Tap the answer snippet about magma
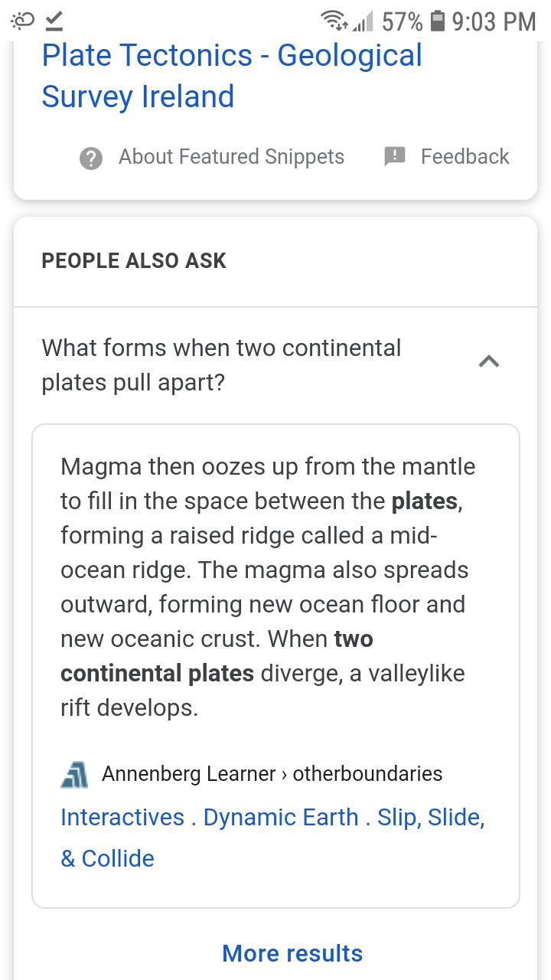Image resolution: width=551 pixels, height=980 pixels. [x=268, y=586]
